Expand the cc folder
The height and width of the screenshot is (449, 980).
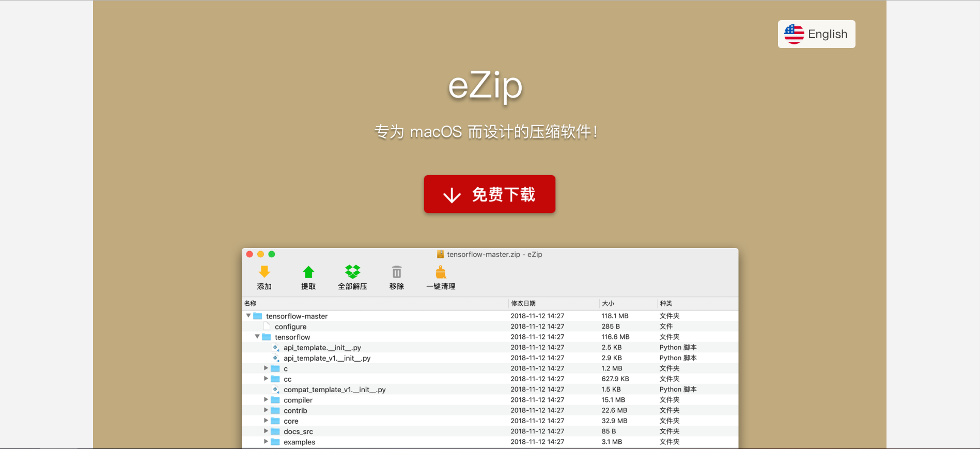coord(266,379)
